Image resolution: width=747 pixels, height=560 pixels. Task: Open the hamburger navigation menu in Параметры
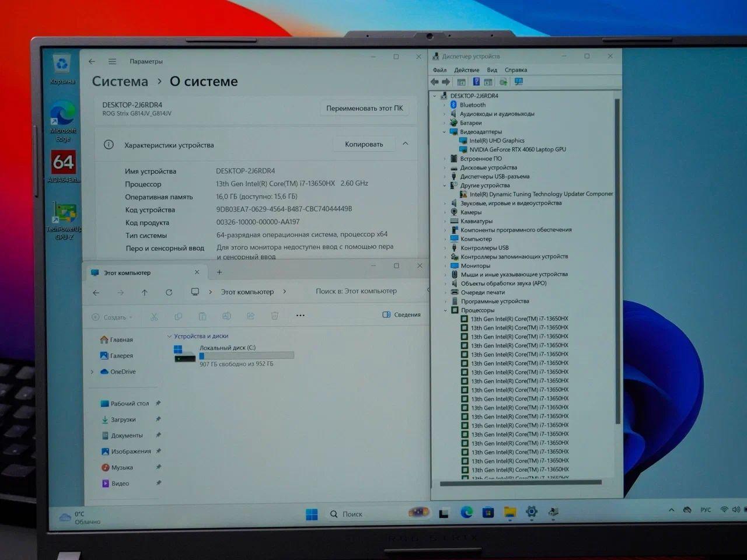pyautogui.click(x=112, y=61)
